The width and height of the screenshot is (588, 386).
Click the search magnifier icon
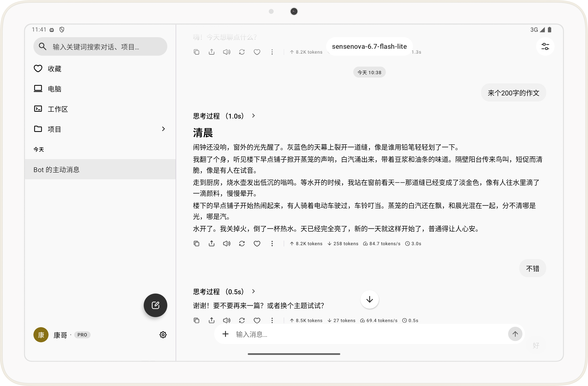42,46
